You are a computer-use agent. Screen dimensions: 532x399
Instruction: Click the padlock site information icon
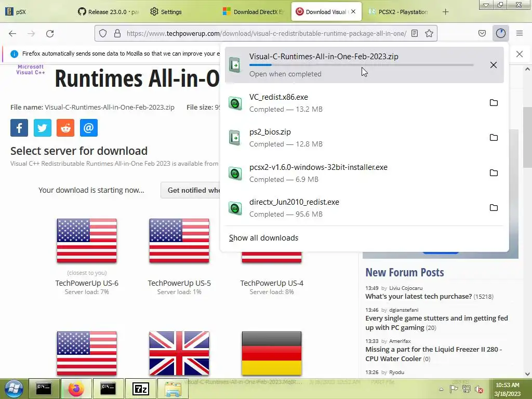click(x=117, y=33)
